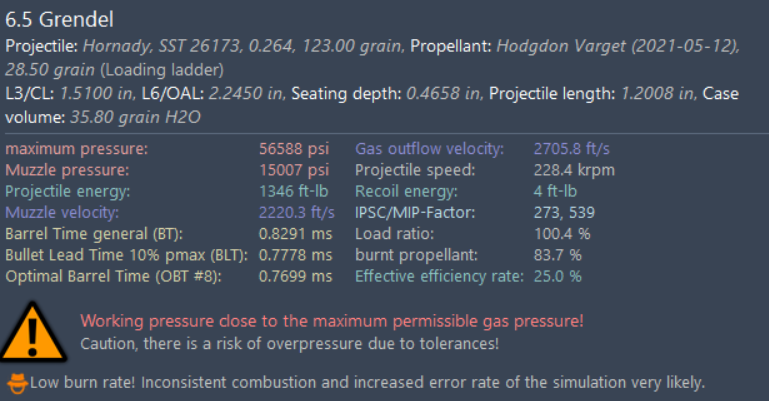Select the Projectile energy label
Screen dimensions: 769x401
(68, 191)
